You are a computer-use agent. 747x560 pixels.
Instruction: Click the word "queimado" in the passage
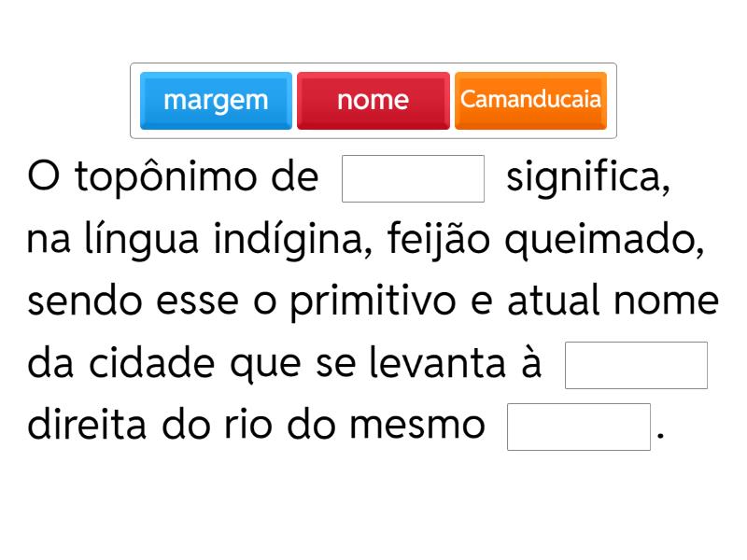pos(617,240)
